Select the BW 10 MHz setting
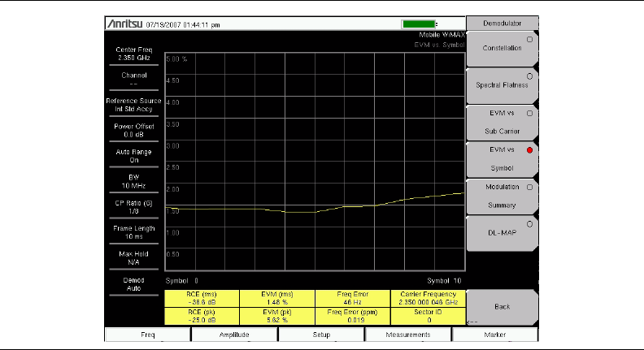Screen dimensions: 644x350 point(134,181)
